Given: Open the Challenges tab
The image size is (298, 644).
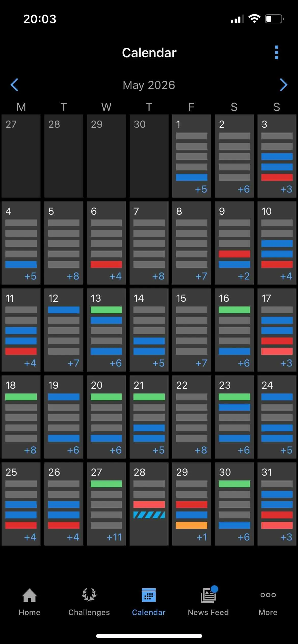Looking at the screenshot, I should click(x=89, y=602).
